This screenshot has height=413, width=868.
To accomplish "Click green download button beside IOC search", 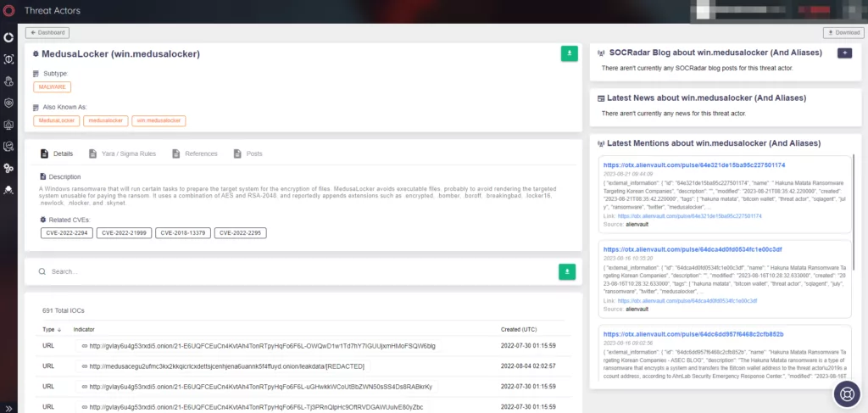I will (x=567, y=271).
